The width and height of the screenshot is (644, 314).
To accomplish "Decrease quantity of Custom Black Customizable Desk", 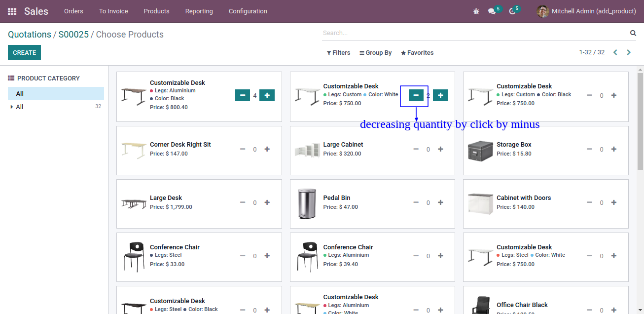I will [589, 95].
